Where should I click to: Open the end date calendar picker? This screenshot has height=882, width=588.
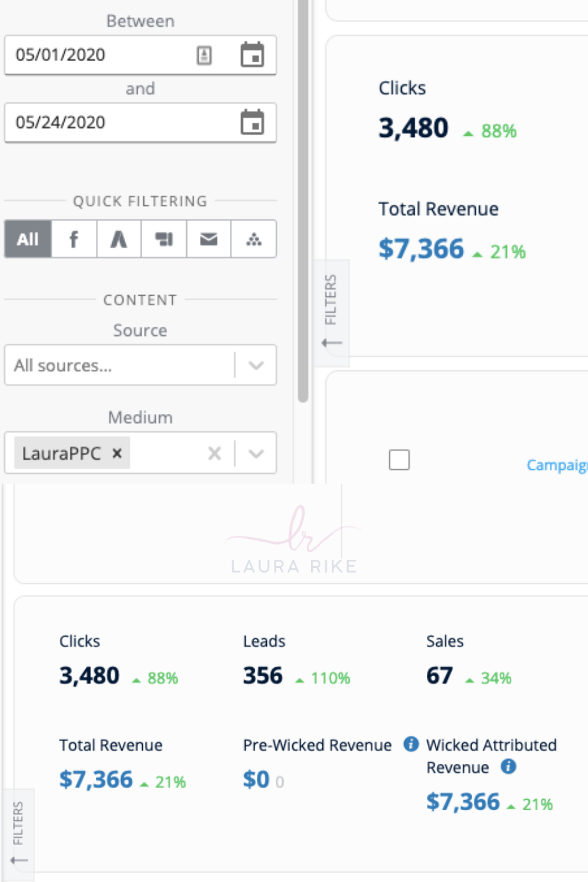pos(252,122)
